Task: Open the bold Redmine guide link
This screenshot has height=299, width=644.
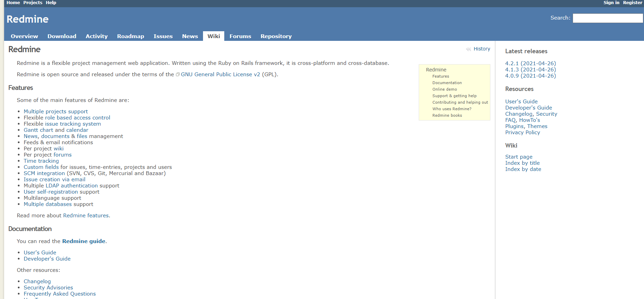Action: pos(84,241)
